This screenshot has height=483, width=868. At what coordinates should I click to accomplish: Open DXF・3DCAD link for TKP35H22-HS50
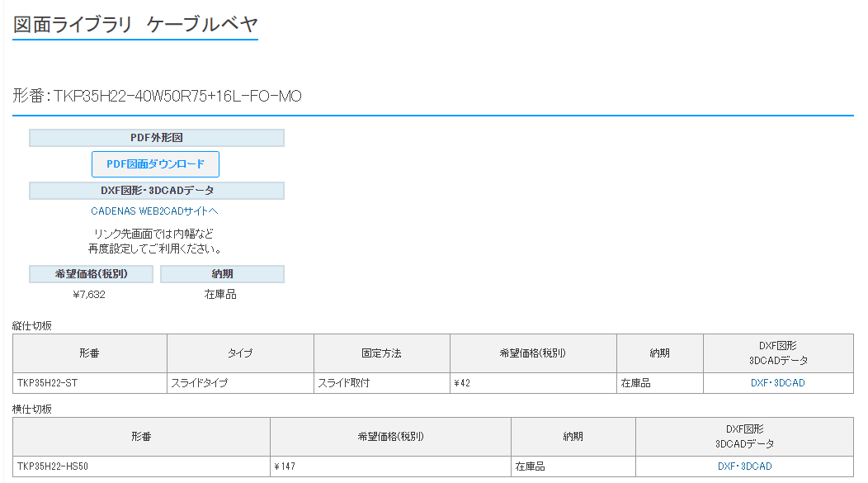tap(744, 466)
